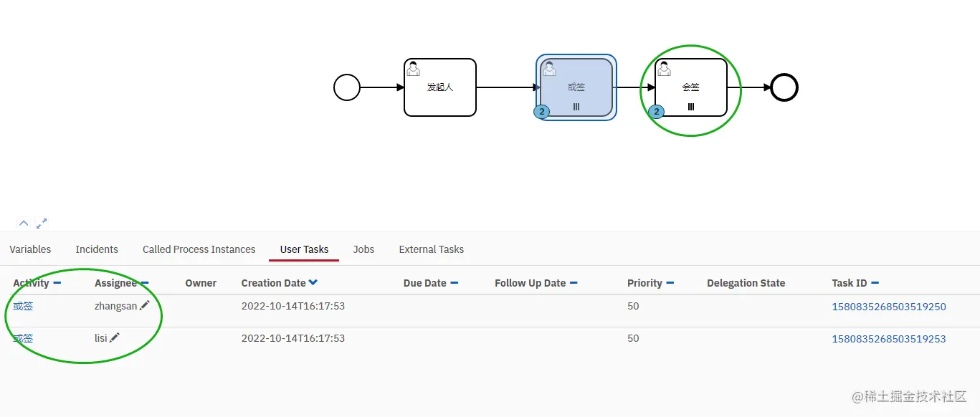Toggle the Priority column sort indicator
The height and width of the screenshot is (417, 980).
point(670,283)
